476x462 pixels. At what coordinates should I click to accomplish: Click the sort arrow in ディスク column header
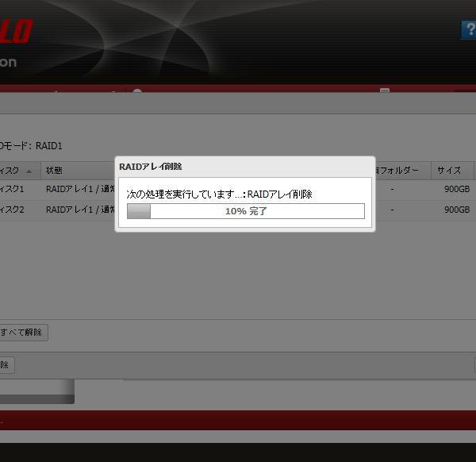coord(29,171)
